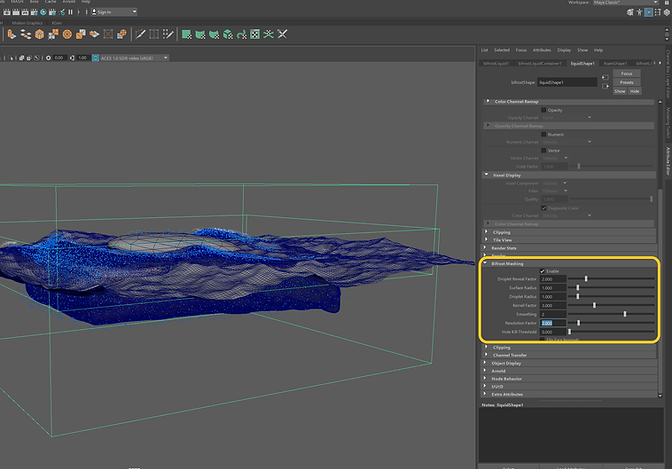Click the go-to-input connection arrow icon
672x469 pixels.
[x=605, y=78]
